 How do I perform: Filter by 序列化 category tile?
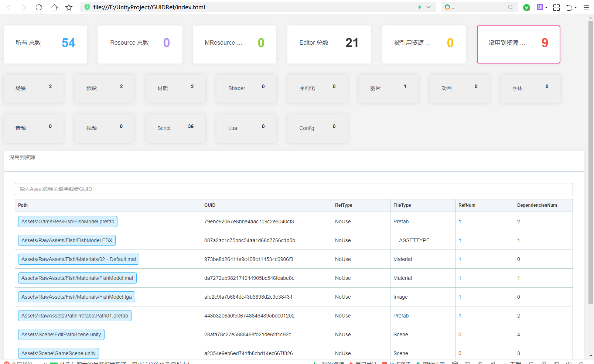click(317, 89)
